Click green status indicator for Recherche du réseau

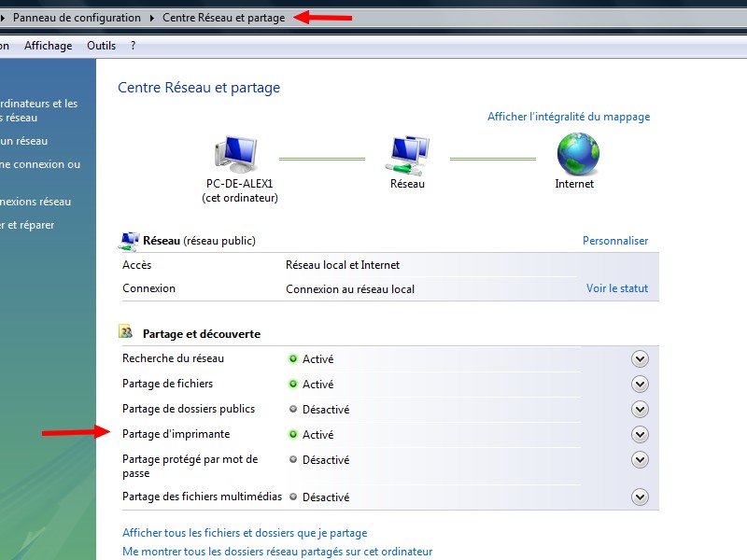click(x=293, y=358)
